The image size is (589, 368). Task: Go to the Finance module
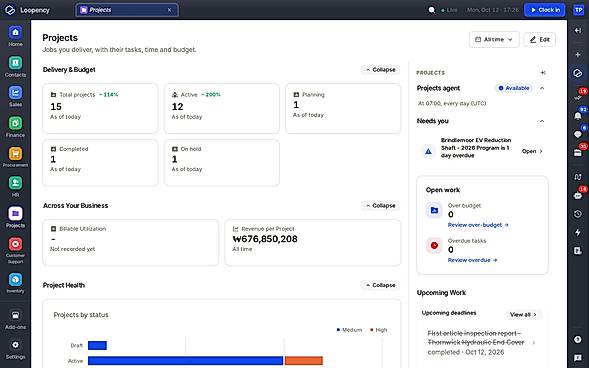15,127
